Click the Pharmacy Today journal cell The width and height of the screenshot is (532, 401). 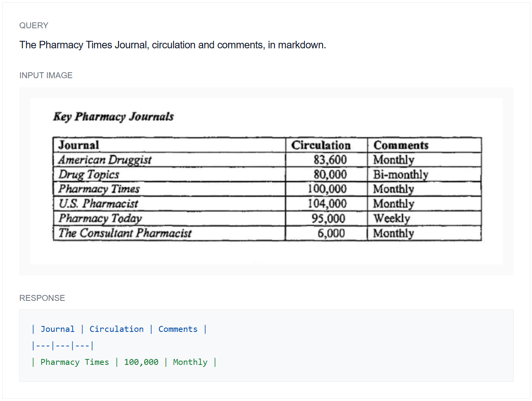[x=100, y=218]
